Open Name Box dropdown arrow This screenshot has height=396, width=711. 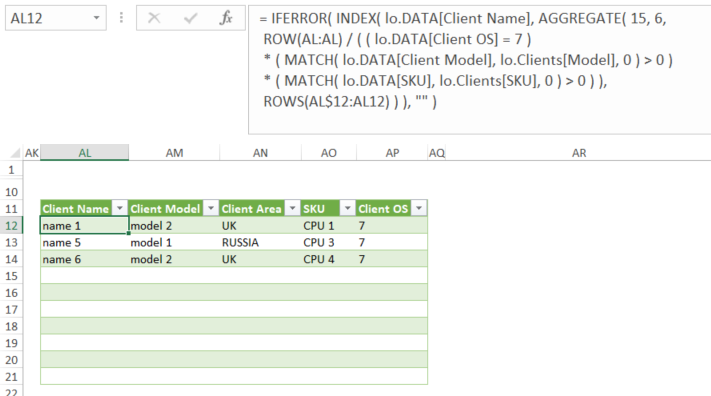point(97,18)
